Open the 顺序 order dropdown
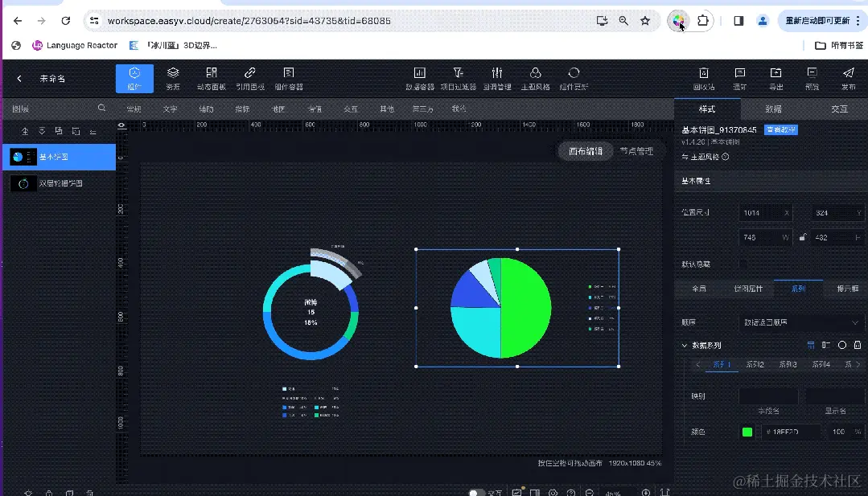This screenshot has width=868, height=496. (801, 322)
